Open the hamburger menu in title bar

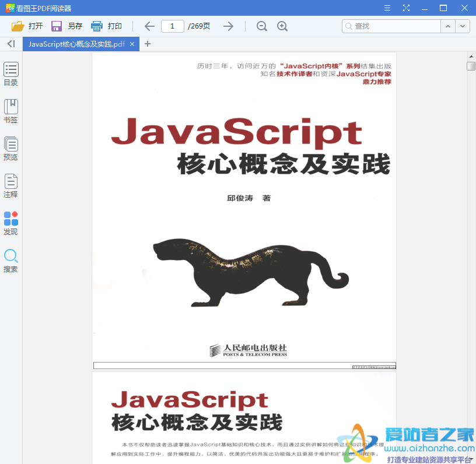click(387, 8)
